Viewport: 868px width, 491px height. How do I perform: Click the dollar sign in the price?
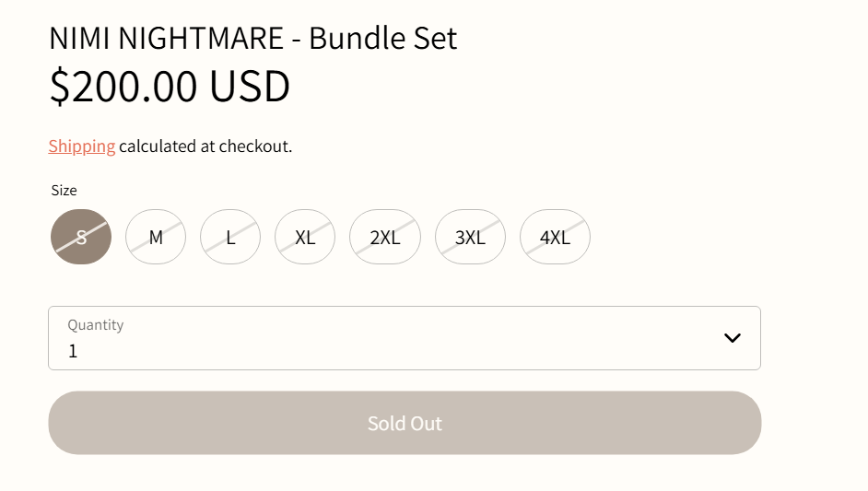(59, 86)
